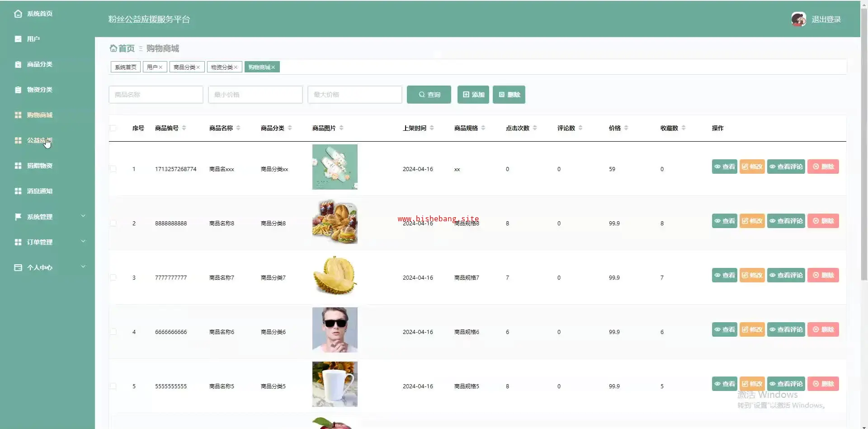868x429 pixels.
Task: Click the user avatar in the header
Action: pos(798,19)
